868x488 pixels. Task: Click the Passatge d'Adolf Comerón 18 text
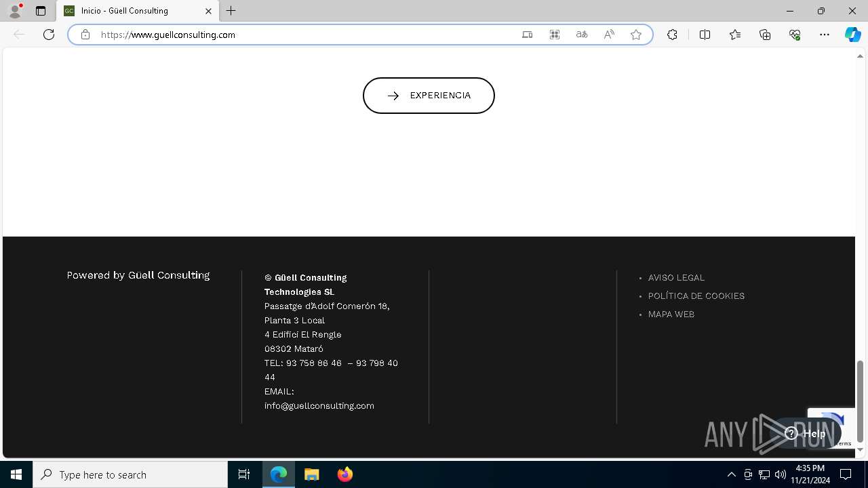pyautogui.click(x=327, y=306)
